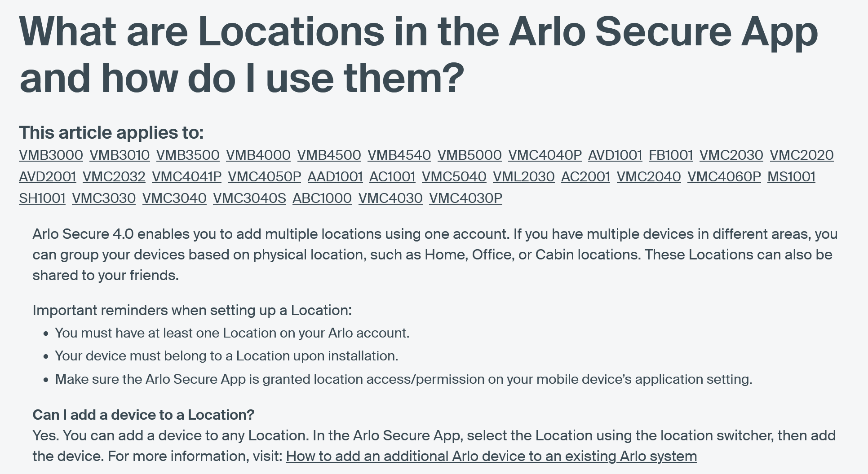Select the VMC4060P link
The image size is (868, 474).
point(724,177)
